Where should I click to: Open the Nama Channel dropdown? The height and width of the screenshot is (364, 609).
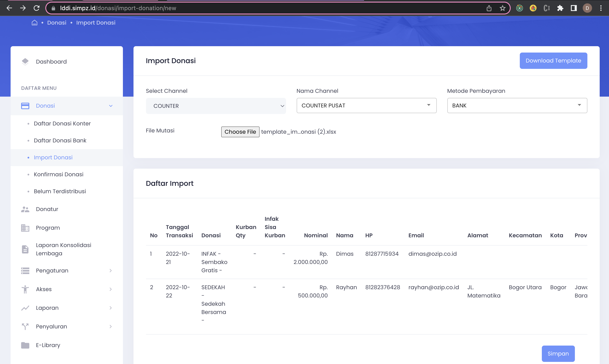pyautogui.click(x=366, y=106)
